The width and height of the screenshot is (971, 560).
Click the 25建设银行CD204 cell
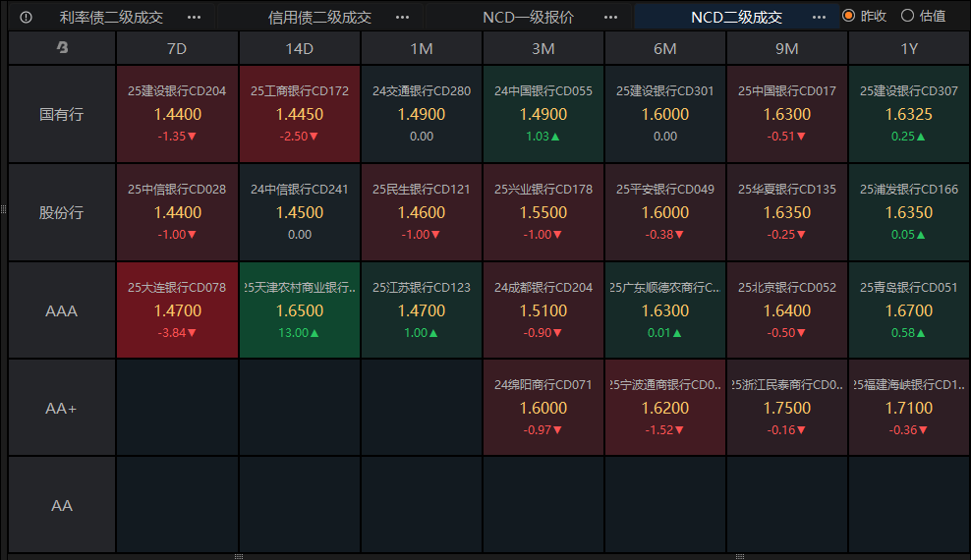177,114
